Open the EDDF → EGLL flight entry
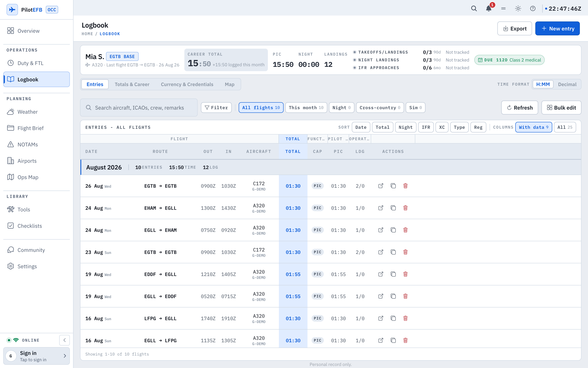 [381, 274]
